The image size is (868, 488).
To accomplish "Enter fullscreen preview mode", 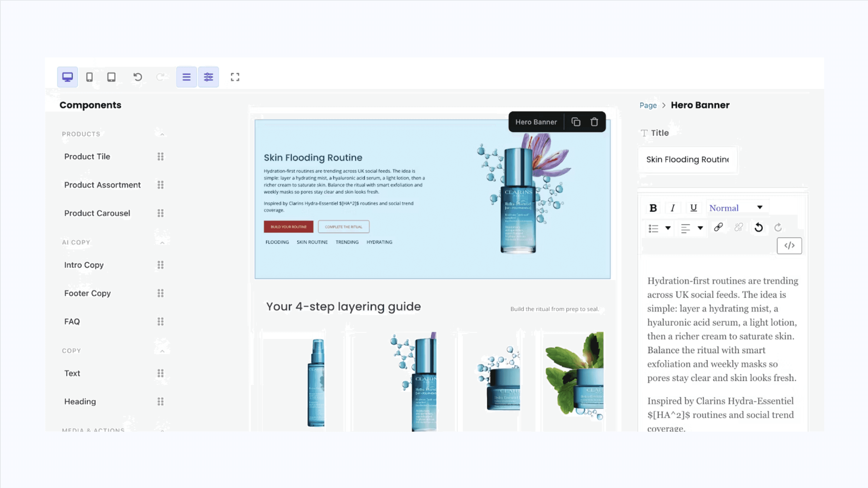I will pyautogui.click(x=235, y=77).
